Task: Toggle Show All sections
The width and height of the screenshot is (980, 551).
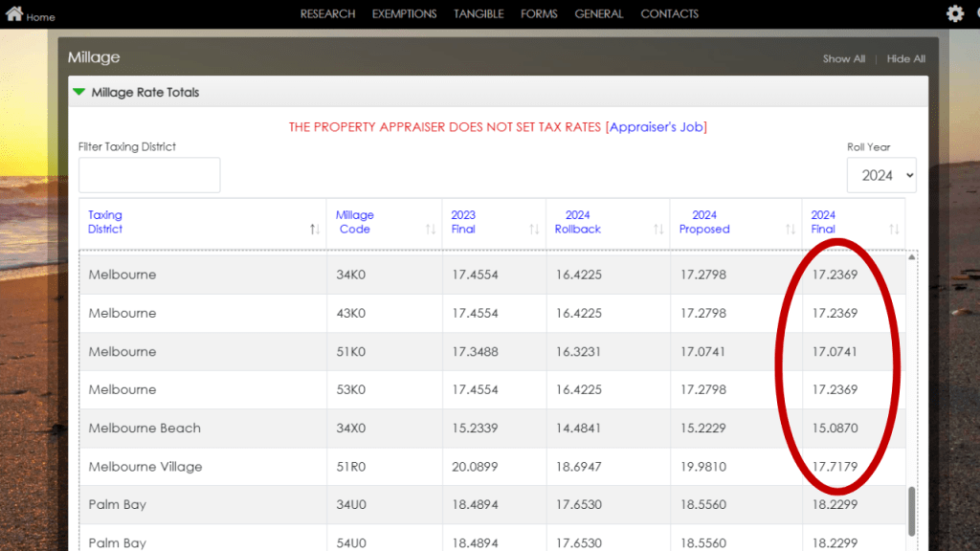Action: (843, 58)
